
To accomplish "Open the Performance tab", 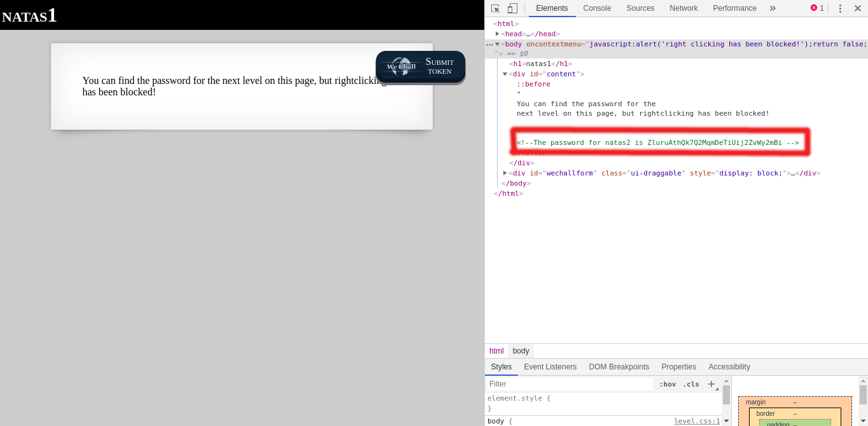I will [734, 8].
